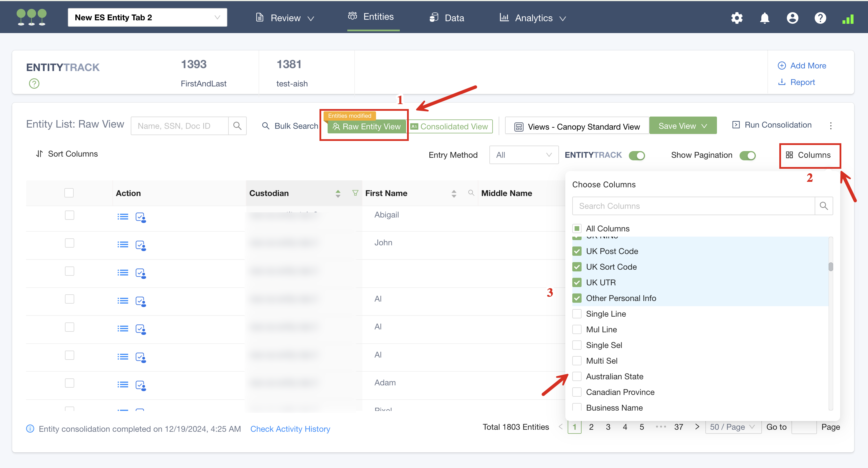Click the user profile icon
The width and height of the screenshot is (868, 468).
(x=792, y=18)
